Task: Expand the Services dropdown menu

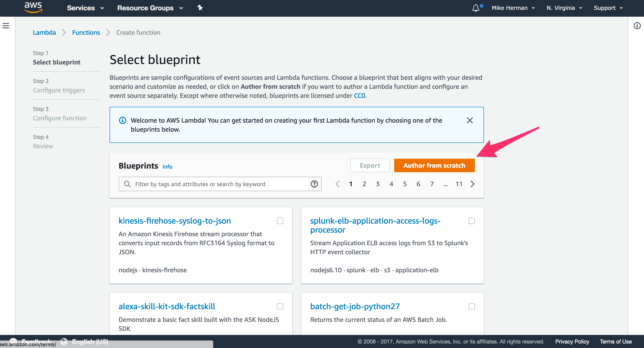Action: [x=85, y=8]
